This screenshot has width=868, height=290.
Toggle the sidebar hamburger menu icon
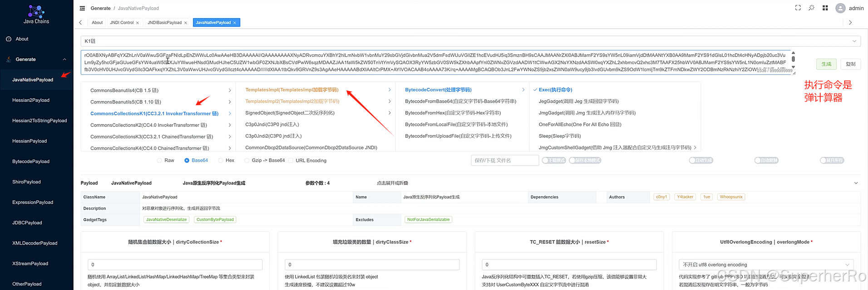coord(82,8)
